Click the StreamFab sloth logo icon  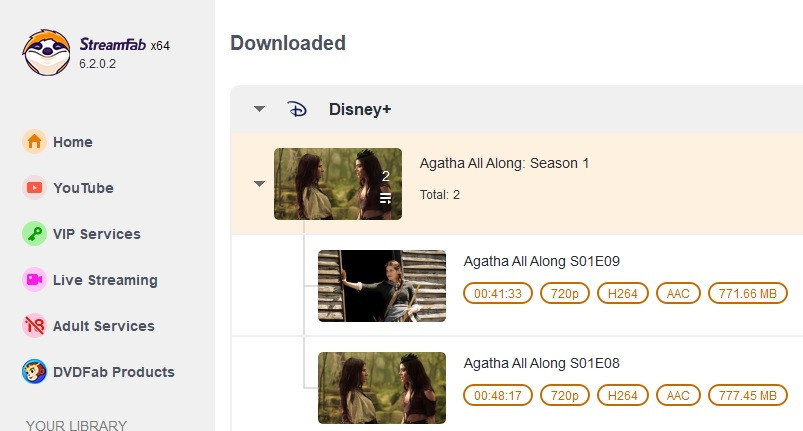pos(46,52)
